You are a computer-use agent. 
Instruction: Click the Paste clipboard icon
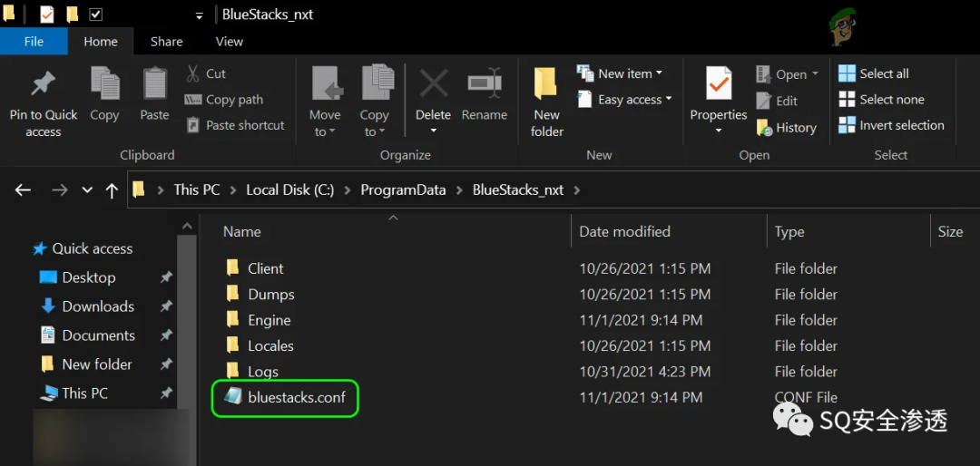[154, 83]
